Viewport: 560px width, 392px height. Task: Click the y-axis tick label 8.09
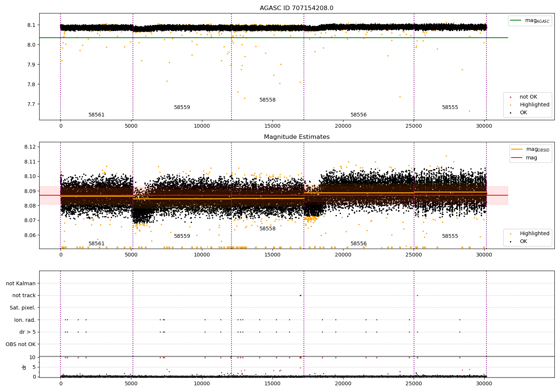(x=30, y=191)
